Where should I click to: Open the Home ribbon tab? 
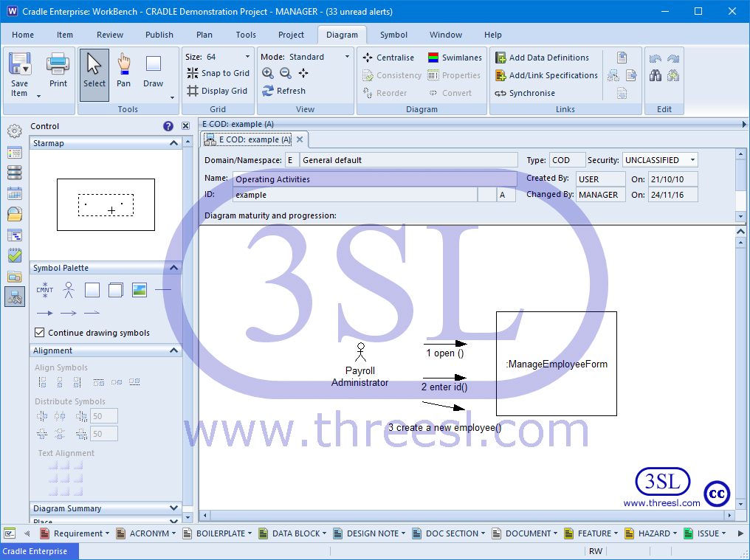coord(23,35)
